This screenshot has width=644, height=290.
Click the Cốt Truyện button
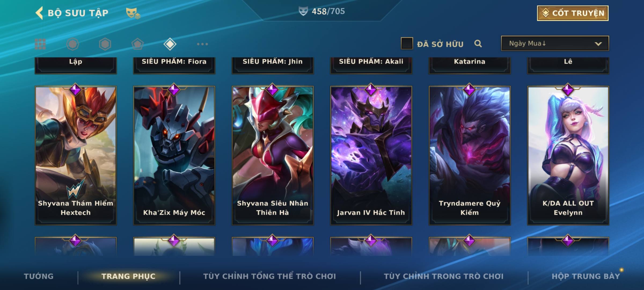click(x=573, y=13)
